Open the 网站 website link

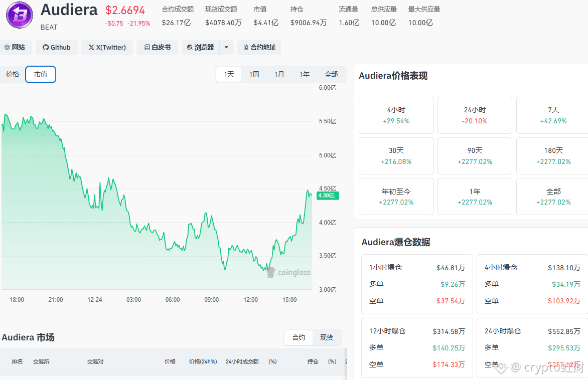15,48
